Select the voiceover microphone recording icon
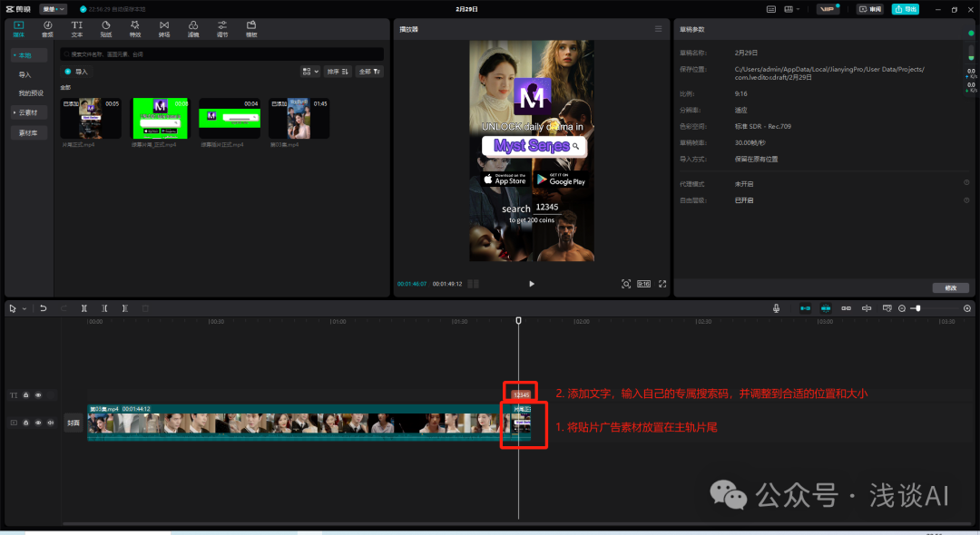980x535 pixels. (x=777, y=308)
